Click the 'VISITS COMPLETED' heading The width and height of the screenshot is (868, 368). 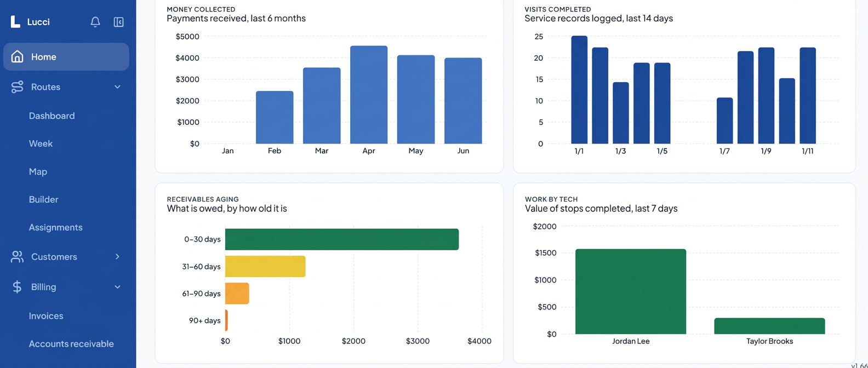558,9
